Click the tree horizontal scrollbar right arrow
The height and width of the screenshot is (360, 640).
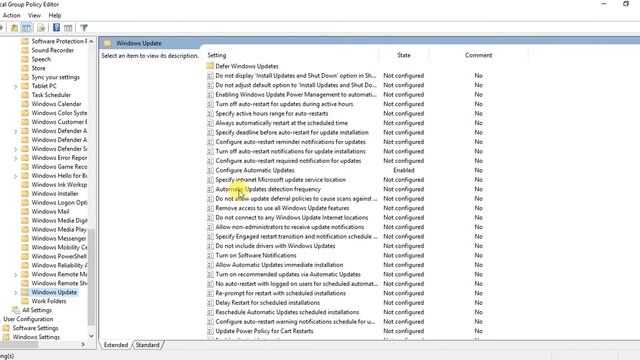[x=83, y=344]
